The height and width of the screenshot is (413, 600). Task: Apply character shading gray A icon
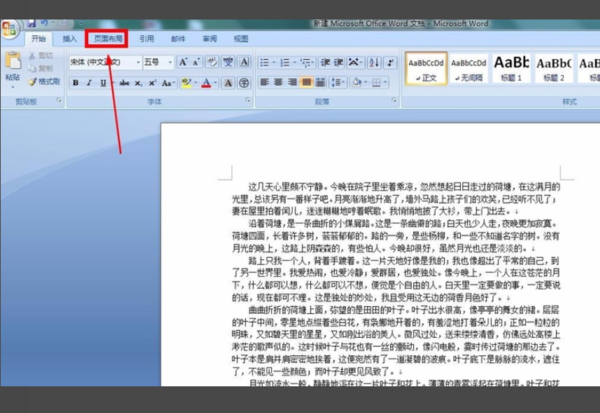[228, 83]
